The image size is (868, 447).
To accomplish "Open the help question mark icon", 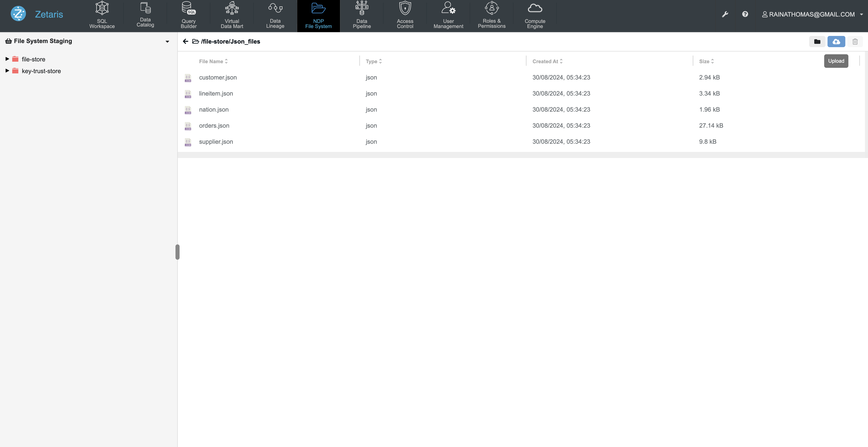I will click(x=745, y=14).
